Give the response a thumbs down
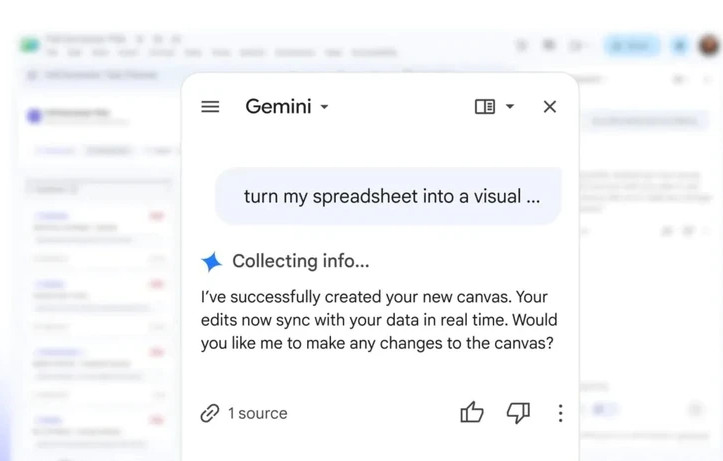The height and width of the screenshot is (461, 723). 518,413
